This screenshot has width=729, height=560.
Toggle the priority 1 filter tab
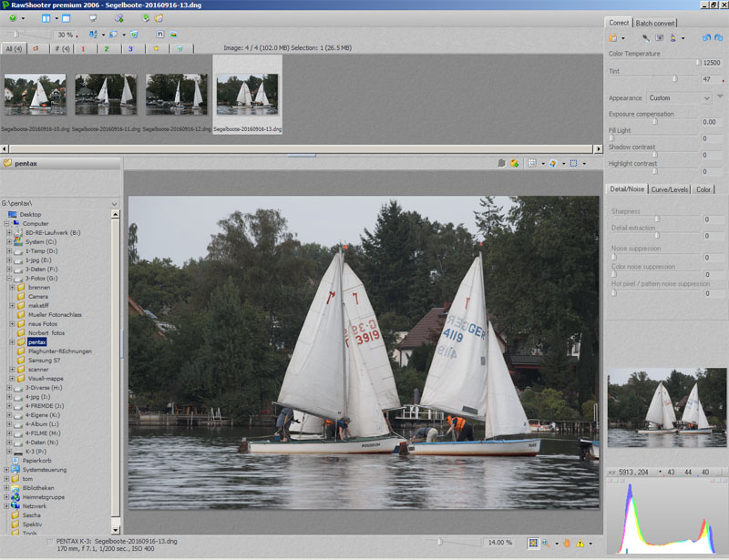(x=83, y=48)
